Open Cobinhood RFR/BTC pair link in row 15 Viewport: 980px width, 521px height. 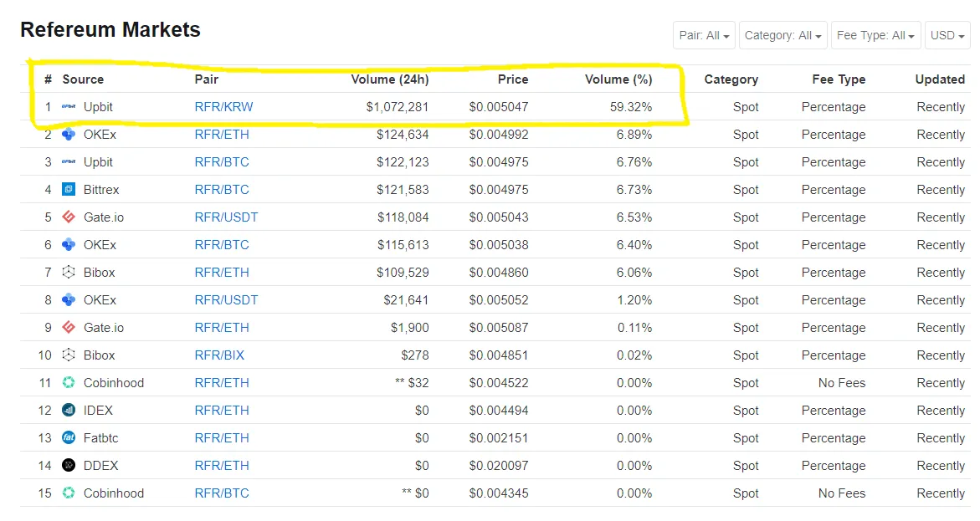coord(222,493)
